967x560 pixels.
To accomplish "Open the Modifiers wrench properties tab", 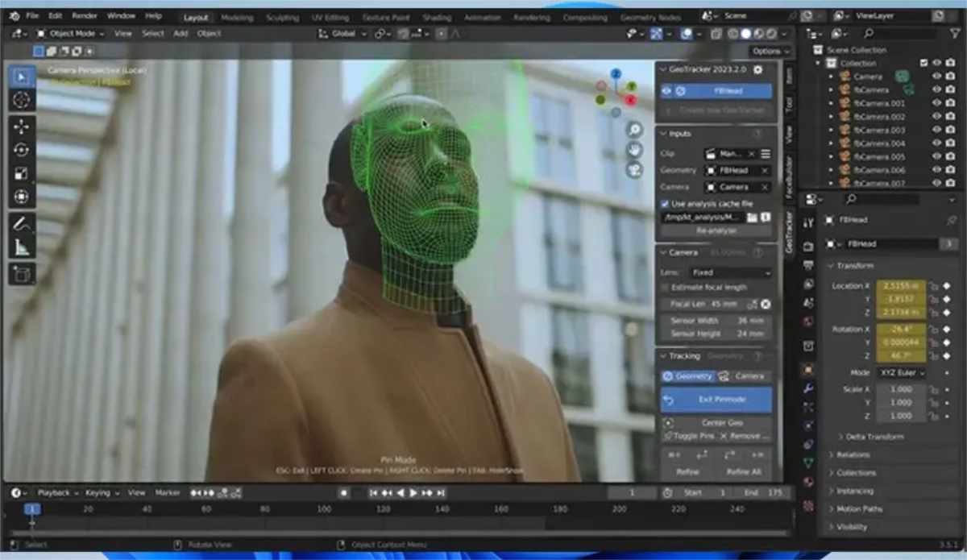I will click(x=808, y=388).
